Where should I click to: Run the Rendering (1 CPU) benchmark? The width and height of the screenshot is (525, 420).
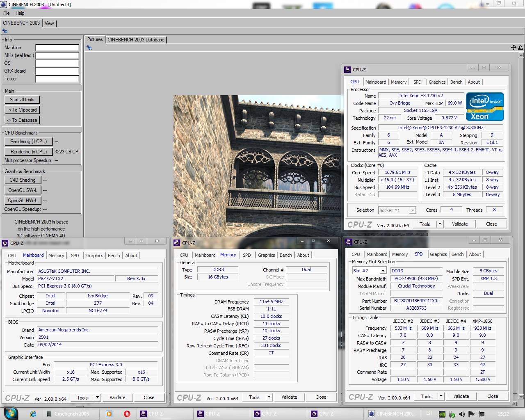[x=29, y=142]
